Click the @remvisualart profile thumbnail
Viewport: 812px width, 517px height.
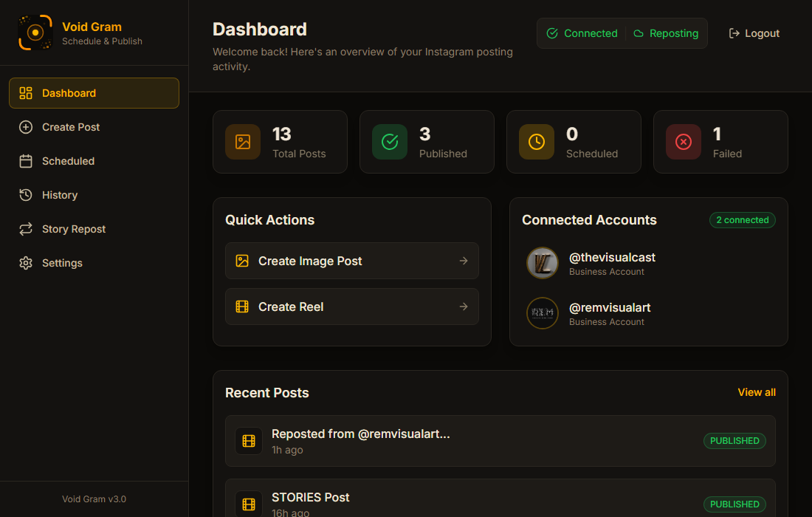click(543, 314)
